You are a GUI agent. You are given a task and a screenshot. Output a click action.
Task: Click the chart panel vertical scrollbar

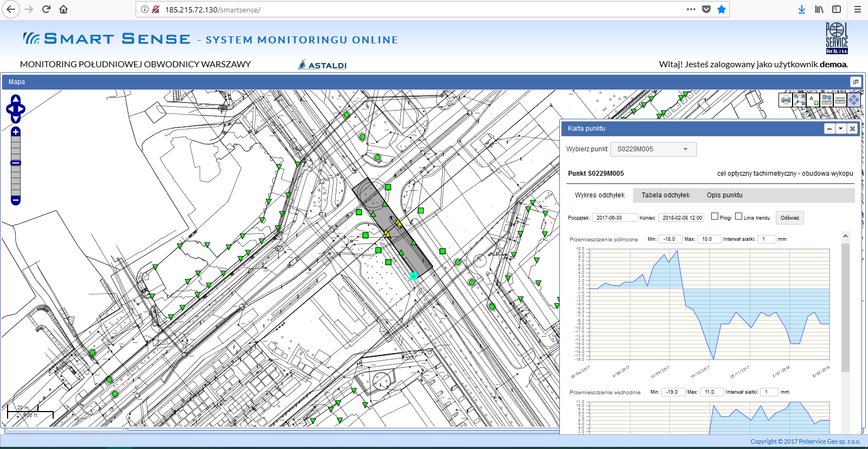click(845, 307)
